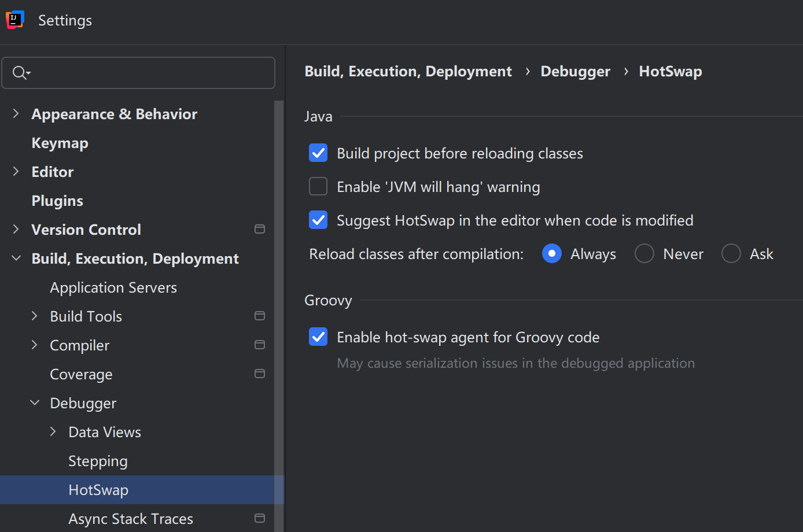Image resolution: width=803 pixels, height=532 pixels.
Task: Click project-level icon beside Coverage
Action: point(260,374)
